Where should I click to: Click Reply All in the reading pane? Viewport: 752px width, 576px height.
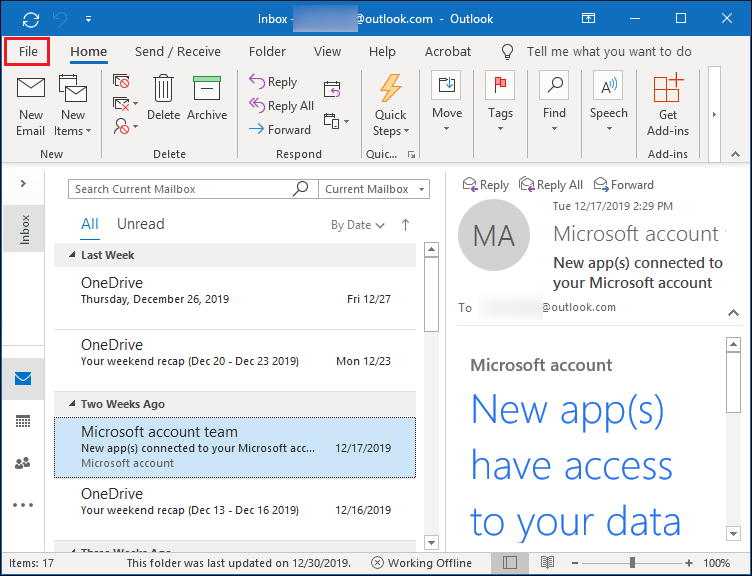point(551,185)
